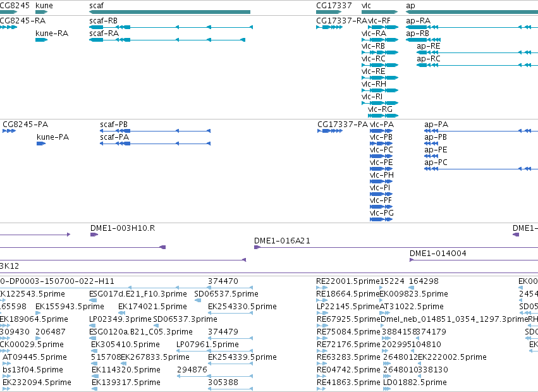Pick the vlc-RI transcript label
Viewport: 538px width, 392px height.
point(372,97)
